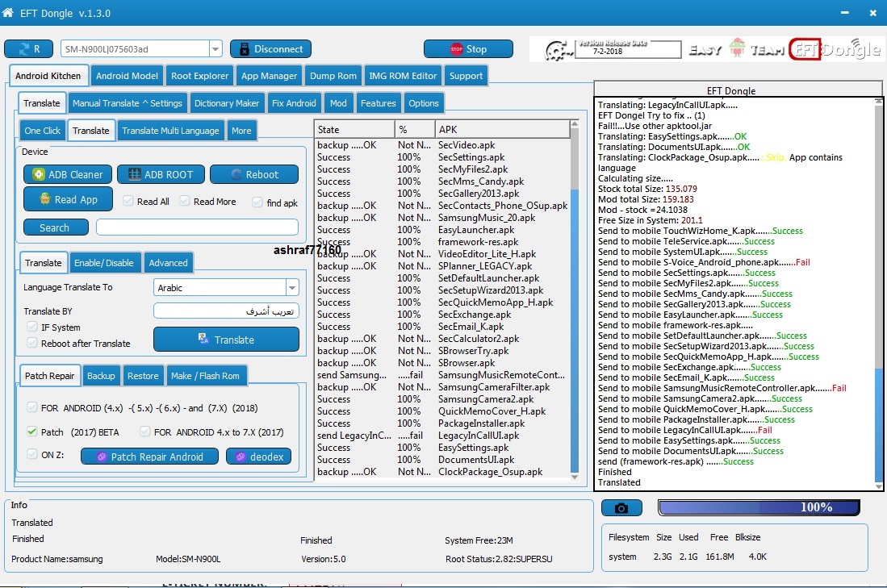Click the search text field
This screenshot has height=588, width=887.
(x=198, y=227)
